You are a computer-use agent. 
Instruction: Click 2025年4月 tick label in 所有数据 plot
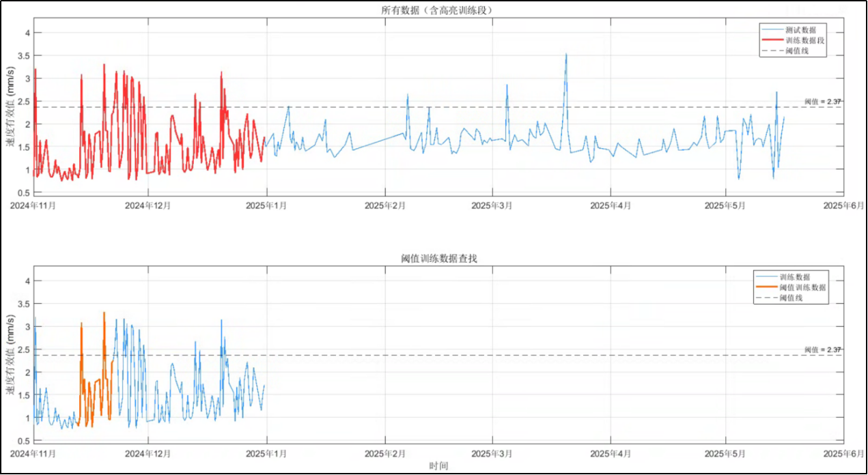610,205
